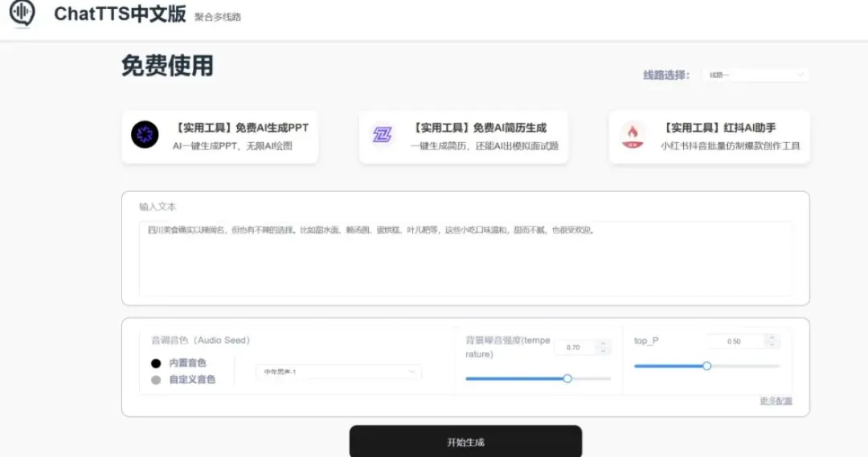
Task: Select the 内置音色 radio option
Action: [x=156, y=364]
